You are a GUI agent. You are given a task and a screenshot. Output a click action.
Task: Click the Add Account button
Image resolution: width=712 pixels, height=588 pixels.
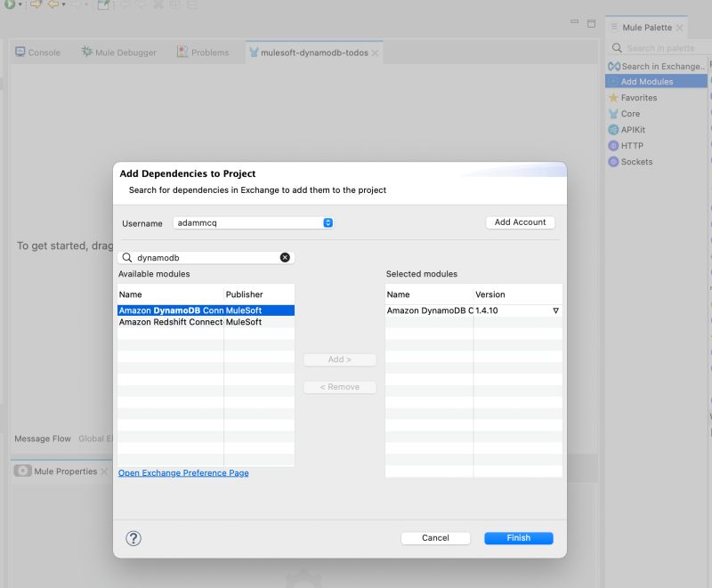tap(520, 222)
